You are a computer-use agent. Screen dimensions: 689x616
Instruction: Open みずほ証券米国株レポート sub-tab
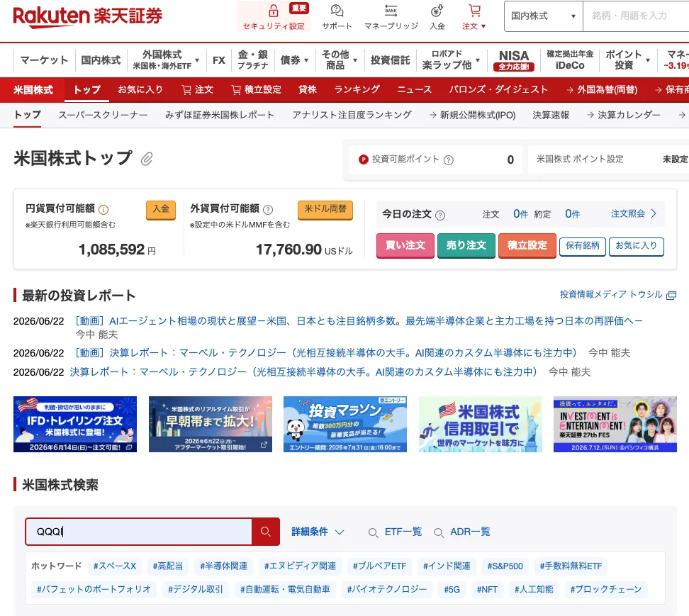tap(220, 115)
